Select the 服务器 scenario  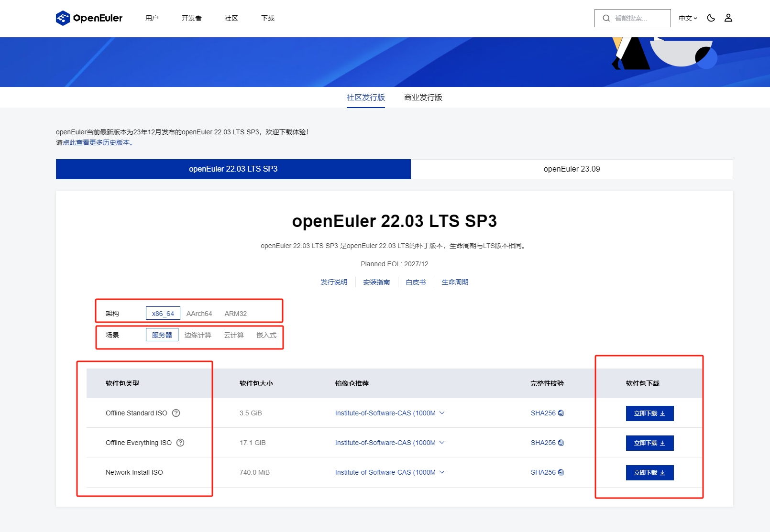tap(162, 335)
